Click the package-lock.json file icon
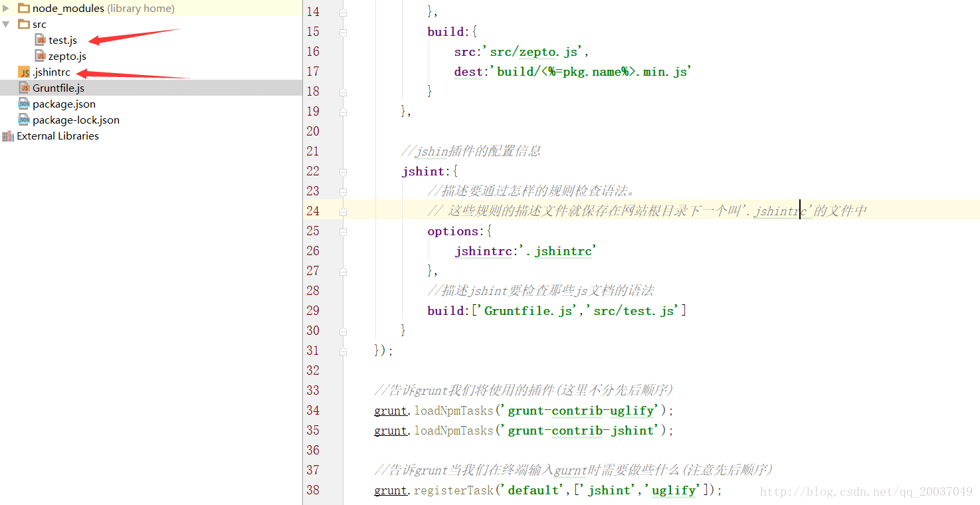The width and height of the screenshot is (980, 505). point(25,120)
